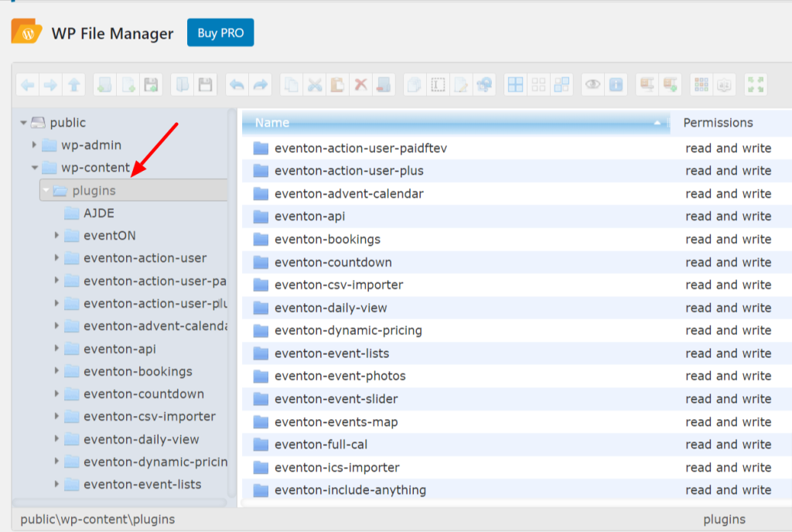Click the blue Get info icon
This screenshot has width=792, height=532.
click(616, 85)
